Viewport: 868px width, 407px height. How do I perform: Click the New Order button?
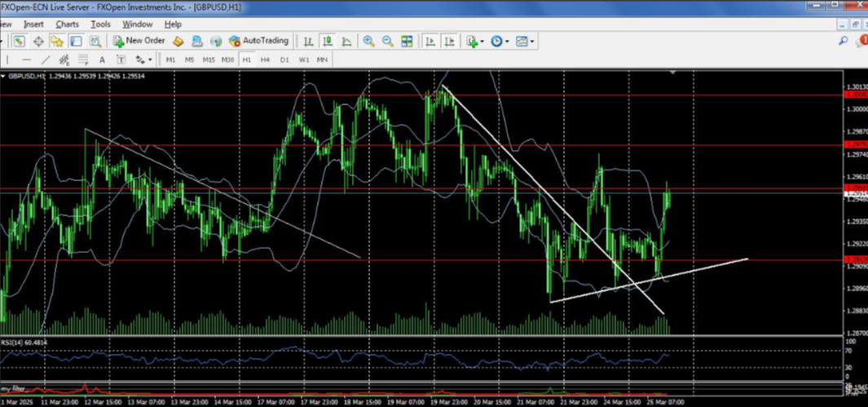pos(139,41)
